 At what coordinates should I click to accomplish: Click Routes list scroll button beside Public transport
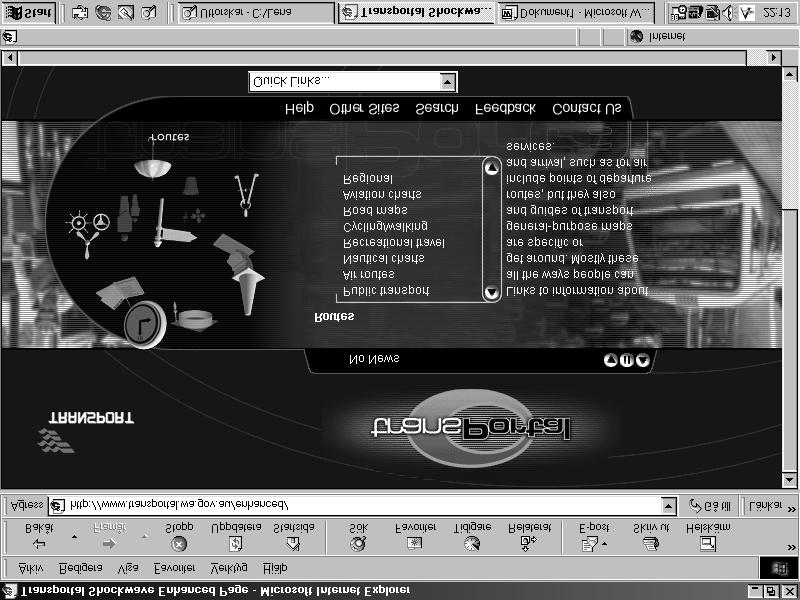492,292
